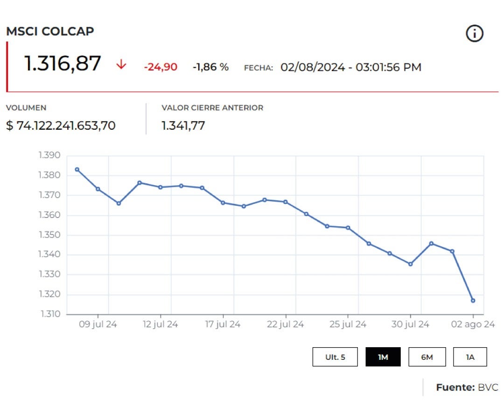Click the last data point near 02 ago 24
The width and height of the screenshot is (504, 420).
[x=473, y=301]
